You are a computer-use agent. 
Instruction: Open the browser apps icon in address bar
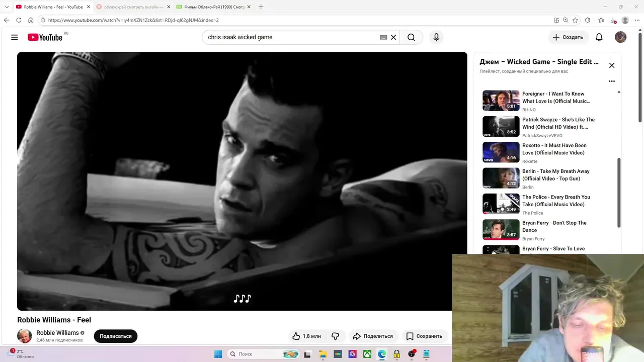point(556,20)
